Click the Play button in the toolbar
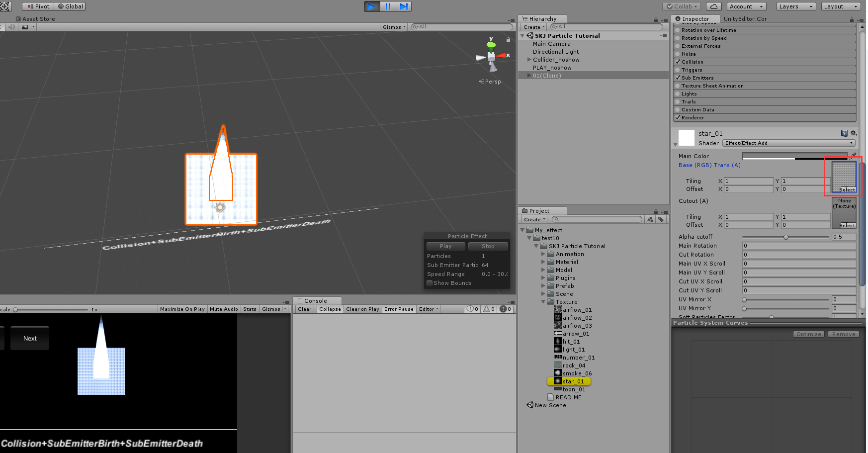This screenshot has height=453, width=868. point(371,6)
